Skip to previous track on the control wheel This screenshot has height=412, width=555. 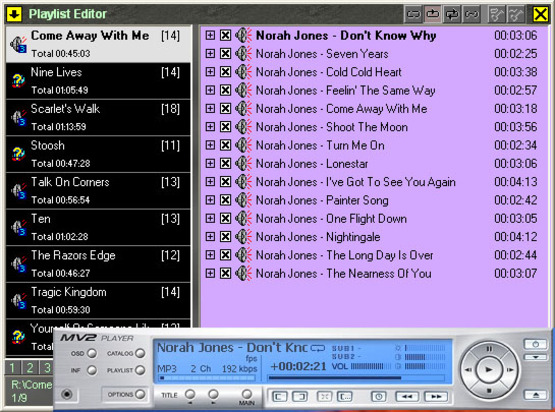[x=468, y=370]
